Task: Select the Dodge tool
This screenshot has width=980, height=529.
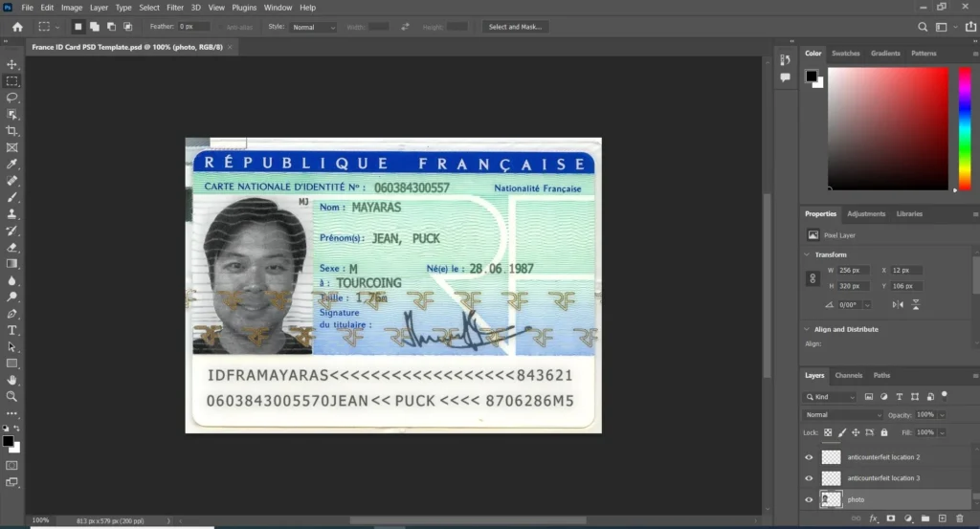Action: click(x=11, y=298)
